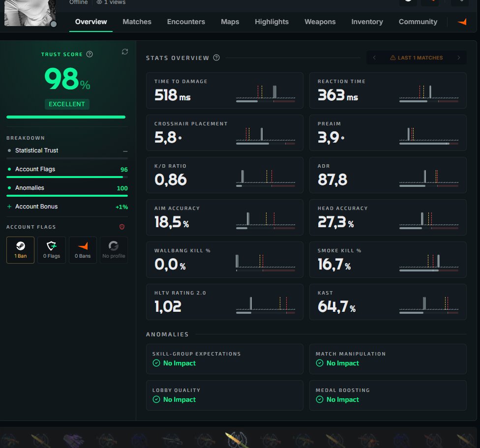Click the player avatar image
The width and height of the screenshot is (480, 448).
point(30,13)
